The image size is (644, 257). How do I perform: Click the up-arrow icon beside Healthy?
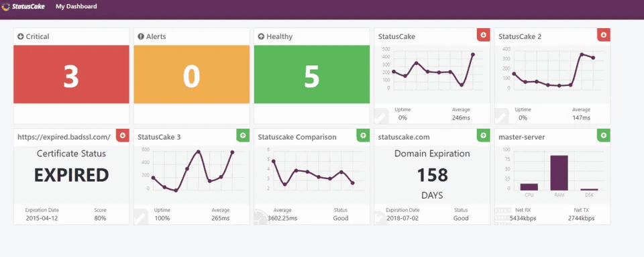tap(261, 36)
